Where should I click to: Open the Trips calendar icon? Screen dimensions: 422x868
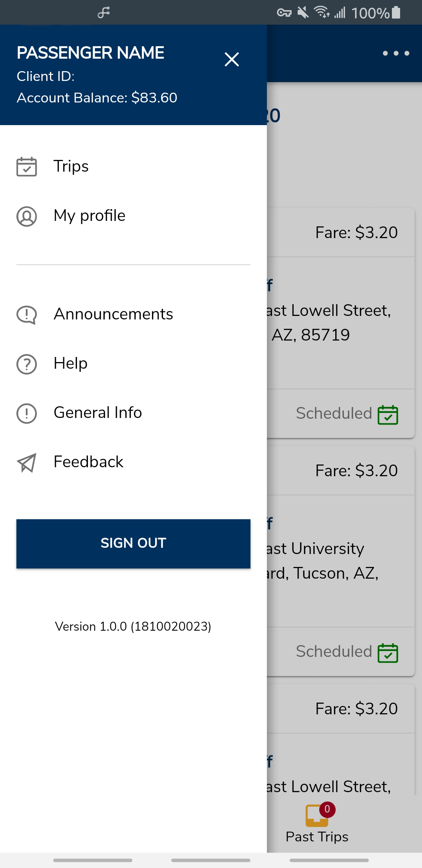click(27, 167)
